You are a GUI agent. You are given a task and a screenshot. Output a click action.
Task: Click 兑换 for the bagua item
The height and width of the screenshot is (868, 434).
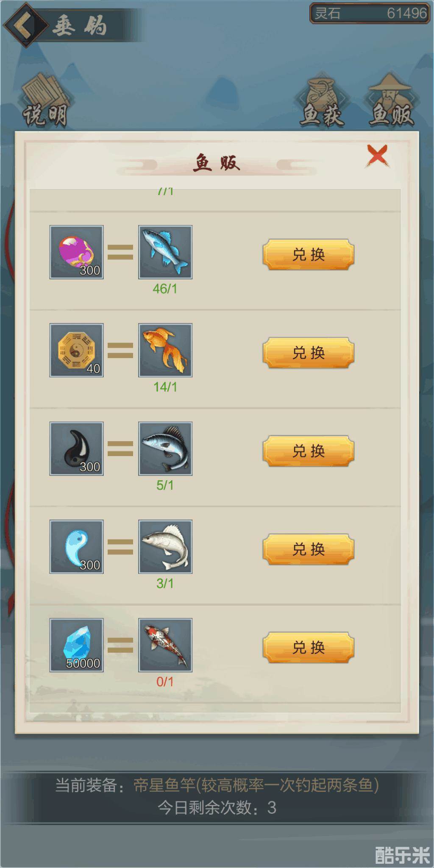coord(309,353)
